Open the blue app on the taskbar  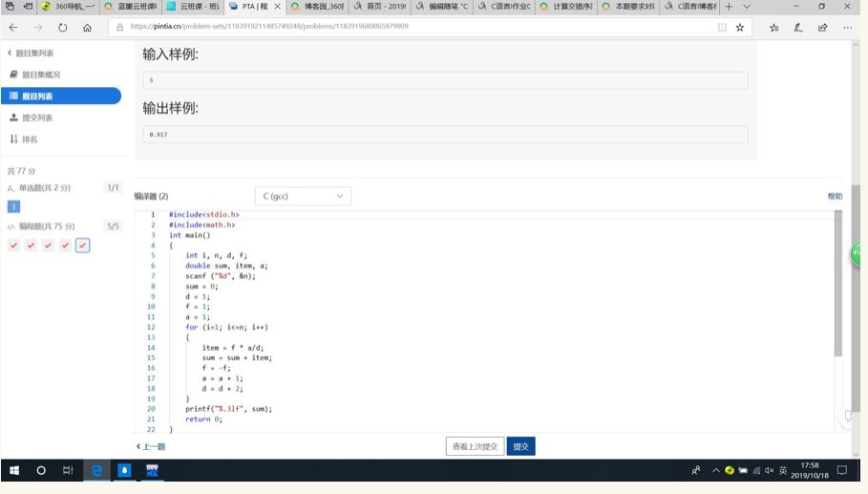[124, 470]
